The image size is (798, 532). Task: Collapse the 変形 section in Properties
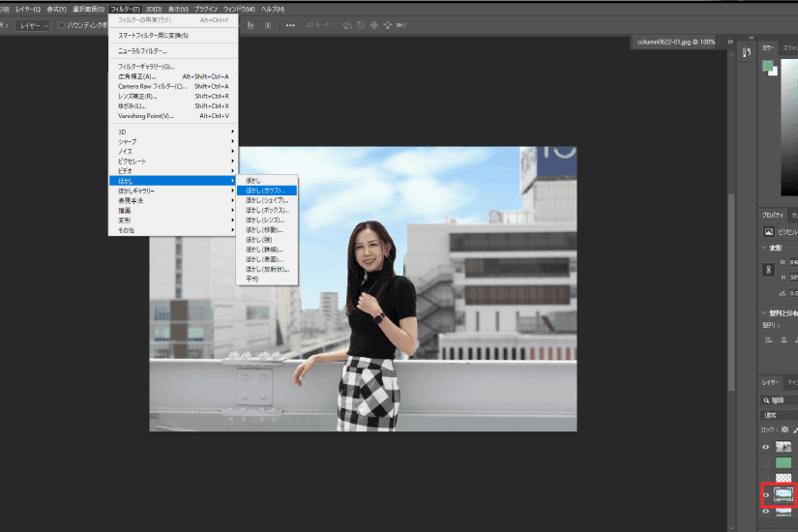764,248
